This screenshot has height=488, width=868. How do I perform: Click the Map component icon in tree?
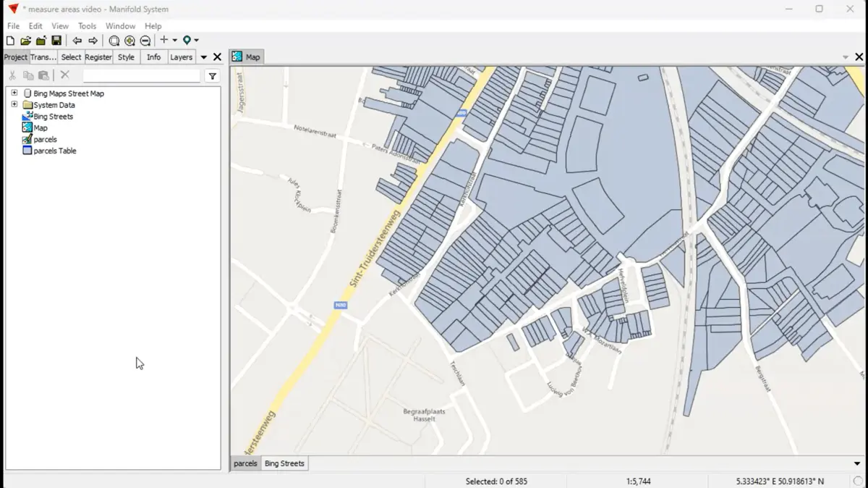[x=27, y=127]
